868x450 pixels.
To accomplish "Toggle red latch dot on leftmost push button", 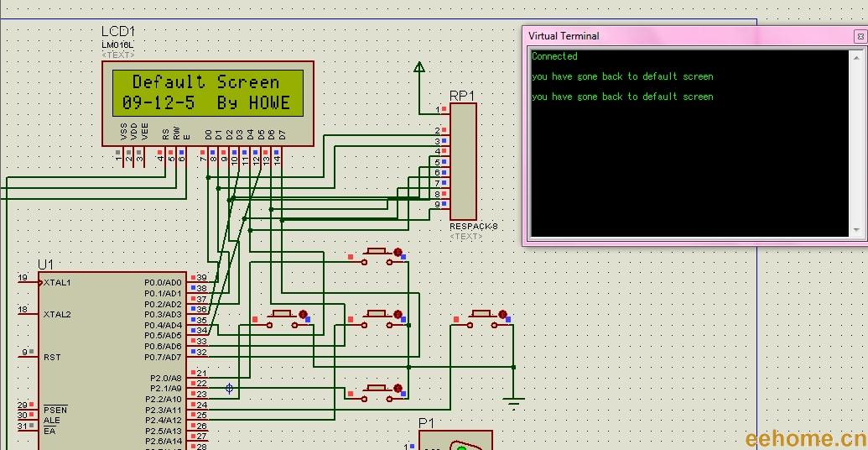I will 302,314.
